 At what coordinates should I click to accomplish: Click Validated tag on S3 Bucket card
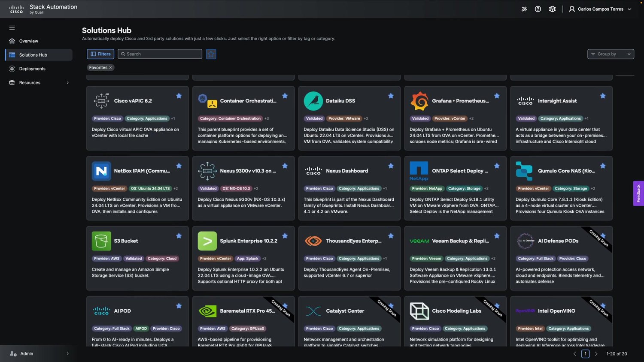134,259
